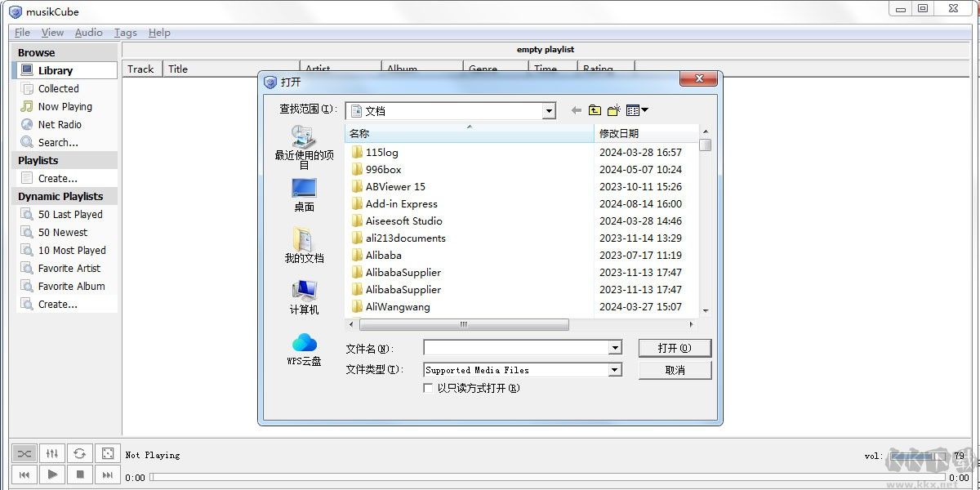980x490 pixels.
Task: Skip to next track
Action: coord(107,474)
